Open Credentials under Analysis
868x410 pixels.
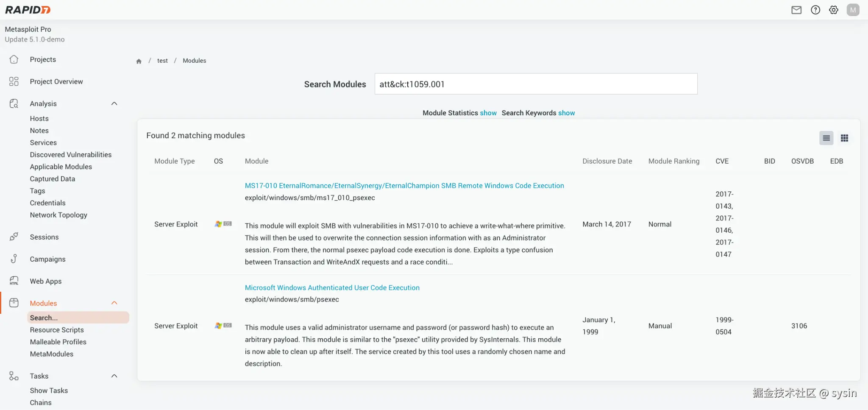(48, 203)
